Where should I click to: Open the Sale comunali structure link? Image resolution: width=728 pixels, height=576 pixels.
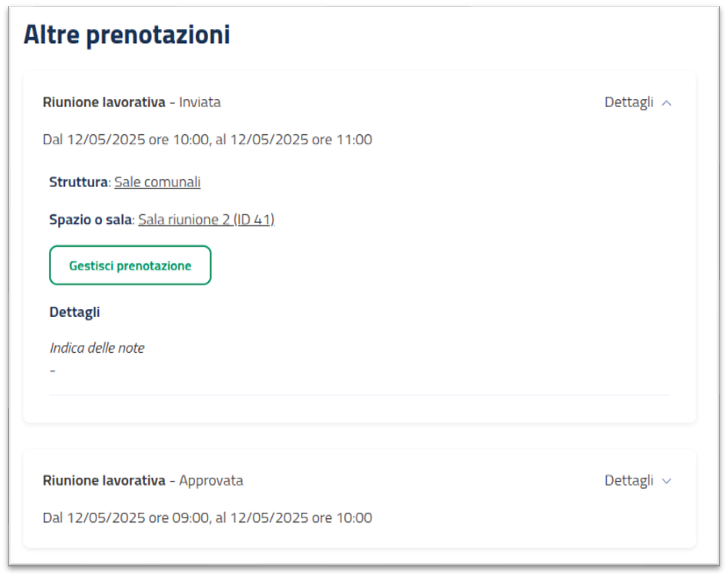point(156,182)
